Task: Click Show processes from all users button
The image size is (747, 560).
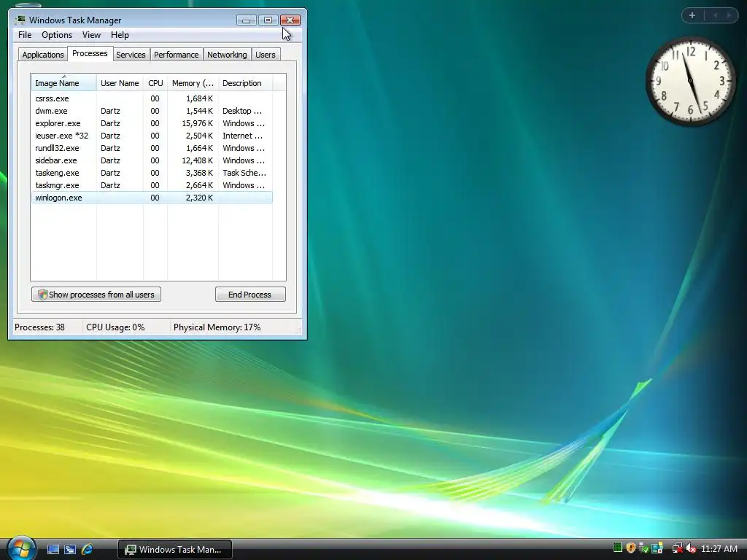Action: click(x=96, y=295)
